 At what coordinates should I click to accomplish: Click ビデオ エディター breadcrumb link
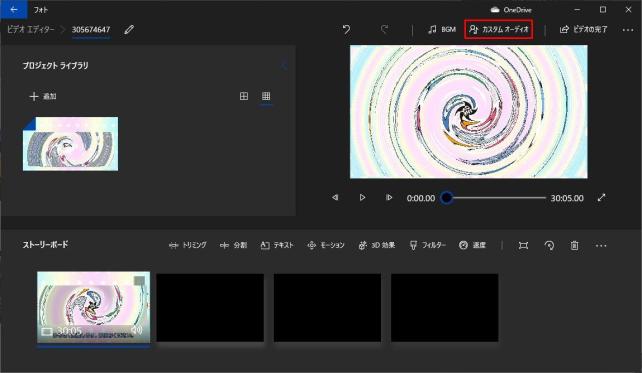(x=31, y=29)
